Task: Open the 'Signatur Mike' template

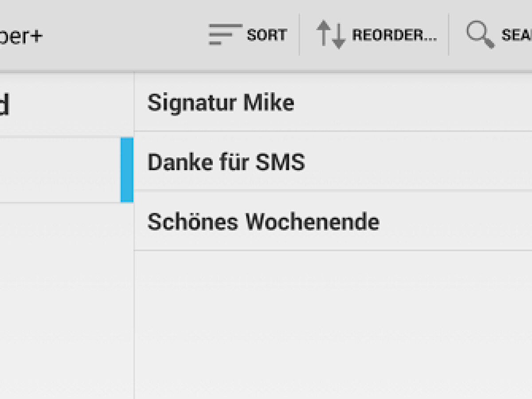Action: 221,102
